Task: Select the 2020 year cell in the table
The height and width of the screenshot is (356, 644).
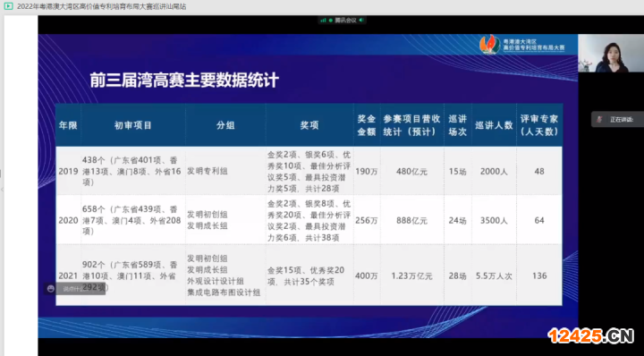Action: pos(68,221)
